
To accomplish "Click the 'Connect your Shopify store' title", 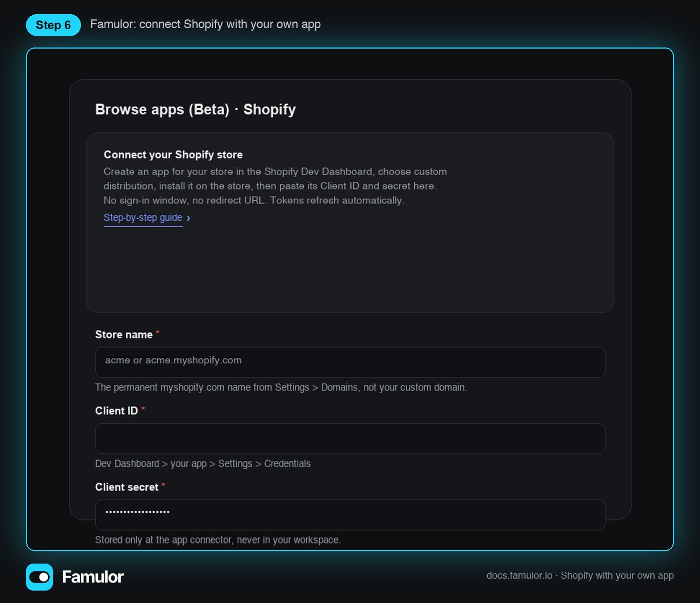I will (x=173, y=154).
